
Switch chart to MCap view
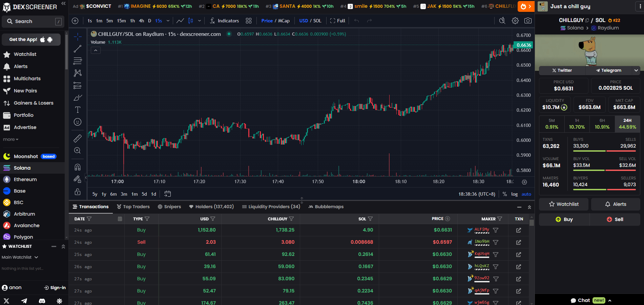click(x=284, y=21)
